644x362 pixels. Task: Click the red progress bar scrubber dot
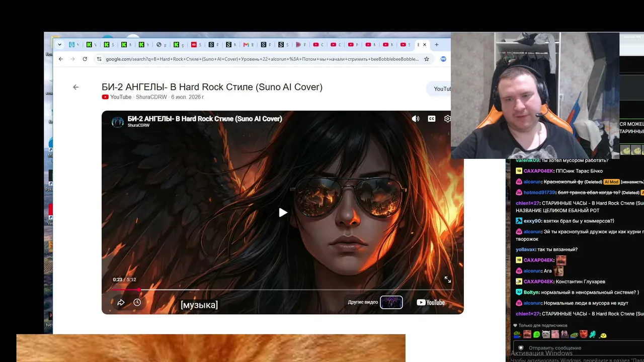coord(139,290)
